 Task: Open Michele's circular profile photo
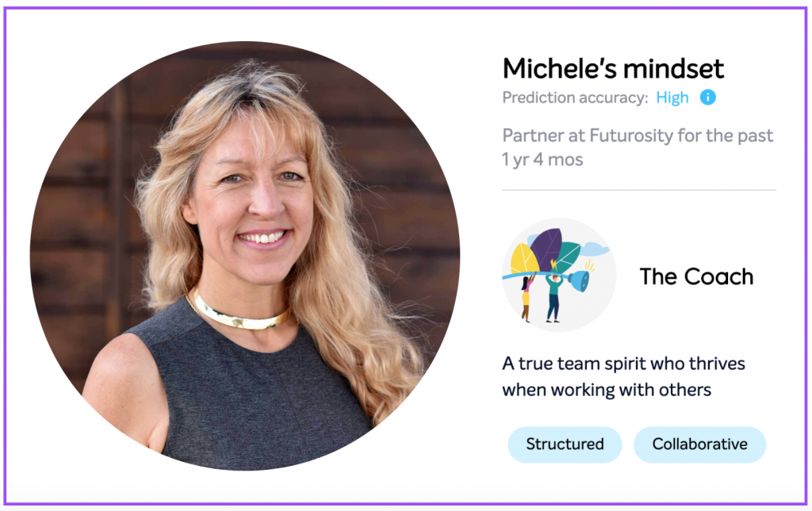[245, 256]
